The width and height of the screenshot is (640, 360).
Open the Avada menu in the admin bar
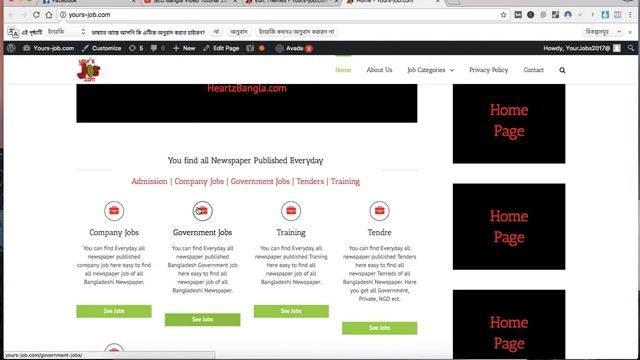294,48
